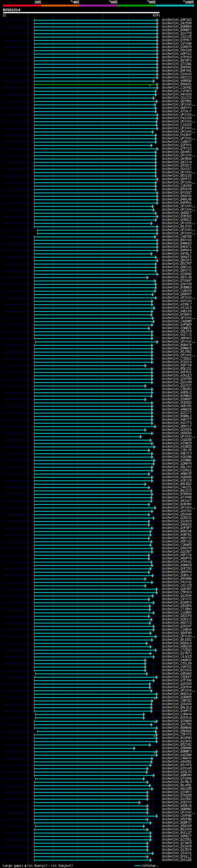Open hit UniRef100_Q207T8
The image size is (197, 868).
coord(176,33)
